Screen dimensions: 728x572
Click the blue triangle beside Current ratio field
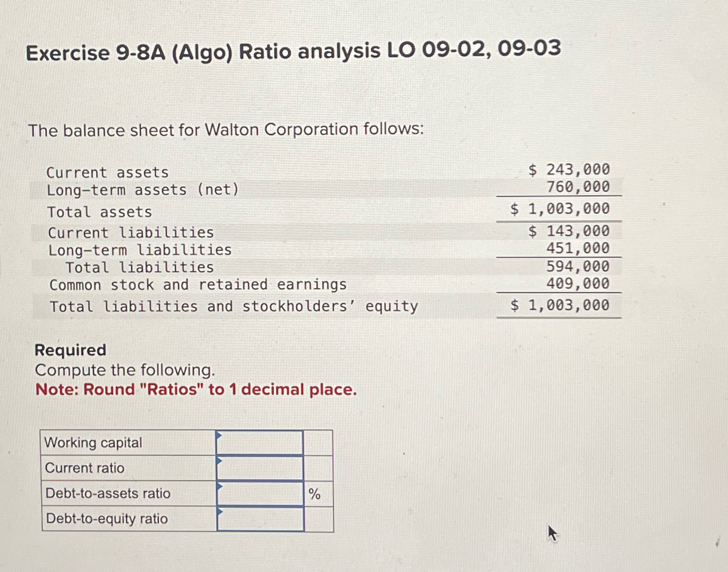[x=219, y=462]
